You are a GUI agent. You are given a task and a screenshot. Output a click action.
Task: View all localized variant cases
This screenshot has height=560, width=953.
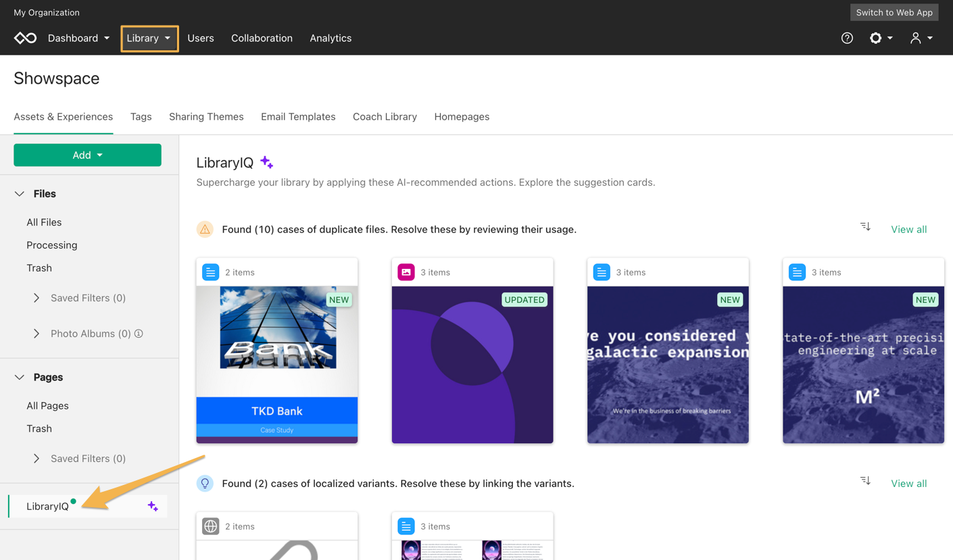pos(908,484)
